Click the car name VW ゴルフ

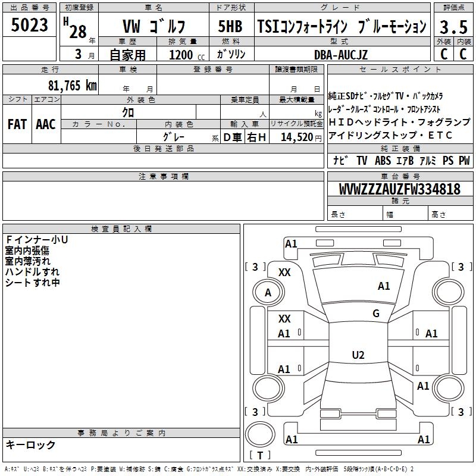click(154, 26)
